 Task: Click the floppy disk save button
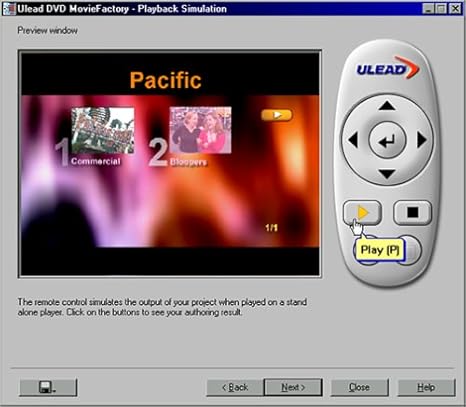48,387
